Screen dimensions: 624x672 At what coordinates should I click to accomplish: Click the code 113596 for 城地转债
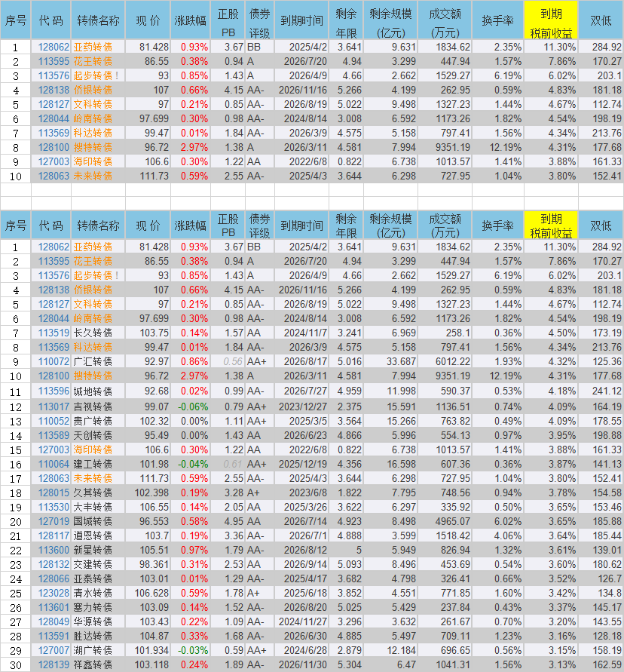54,391
